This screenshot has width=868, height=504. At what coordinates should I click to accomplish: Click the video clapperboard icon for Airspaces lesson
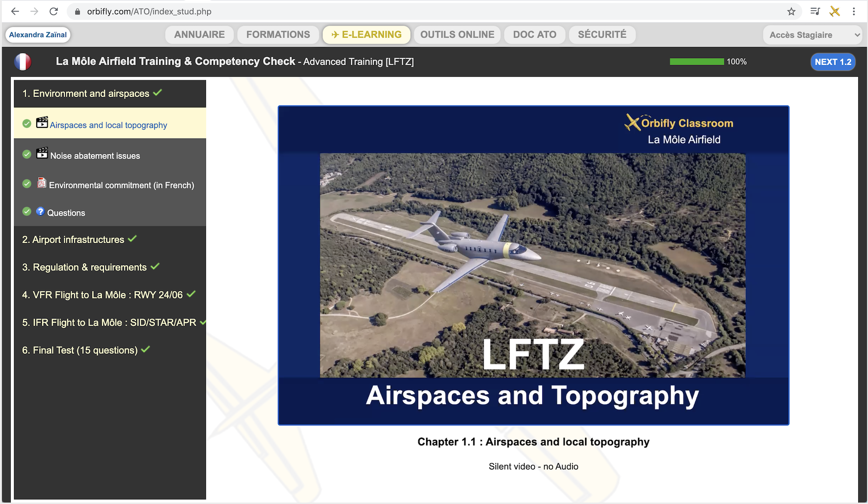tap(42, 123)
